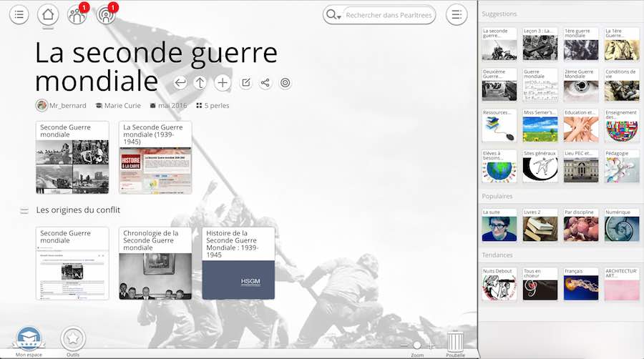The width and height of the screenshot is (644, 359).
Task: Open suggestion Deuxième Guerre
Action: pos(499,84)
